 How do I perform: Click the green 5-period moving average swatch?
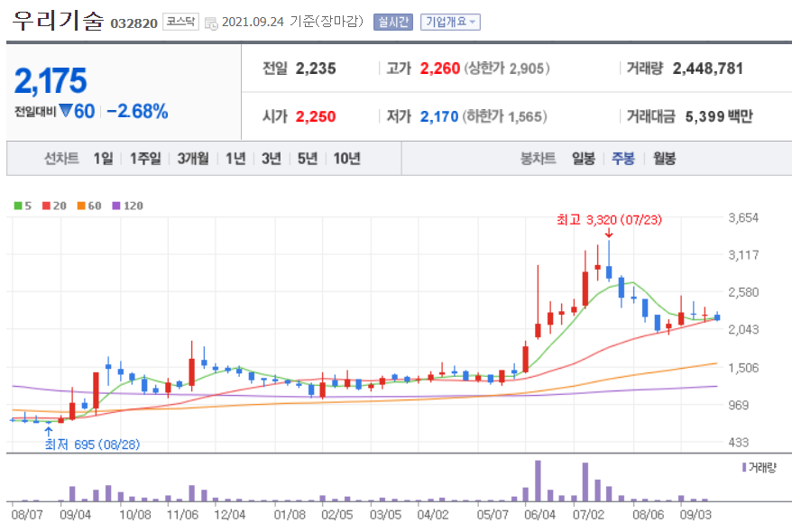coord(16,206)
